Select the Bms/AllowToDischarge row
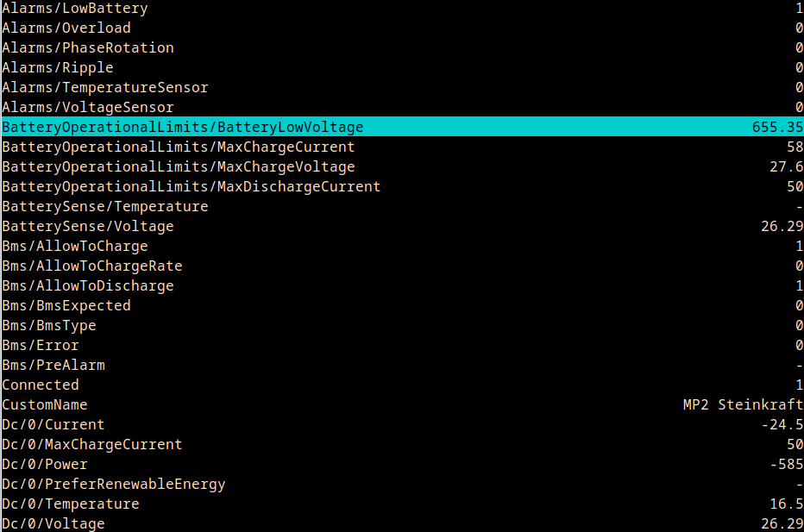This screenshot has width=804, height=532. 88,286
